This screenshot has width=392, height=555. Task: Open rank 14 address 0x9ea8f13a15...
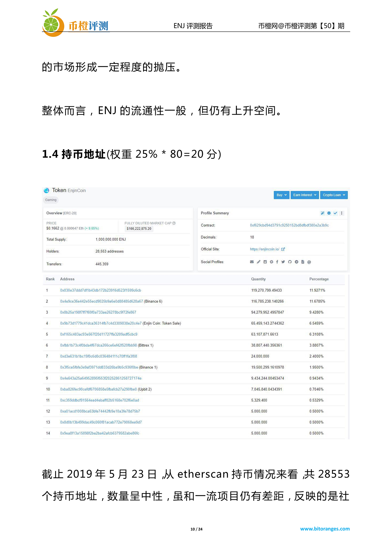[100, 433]
